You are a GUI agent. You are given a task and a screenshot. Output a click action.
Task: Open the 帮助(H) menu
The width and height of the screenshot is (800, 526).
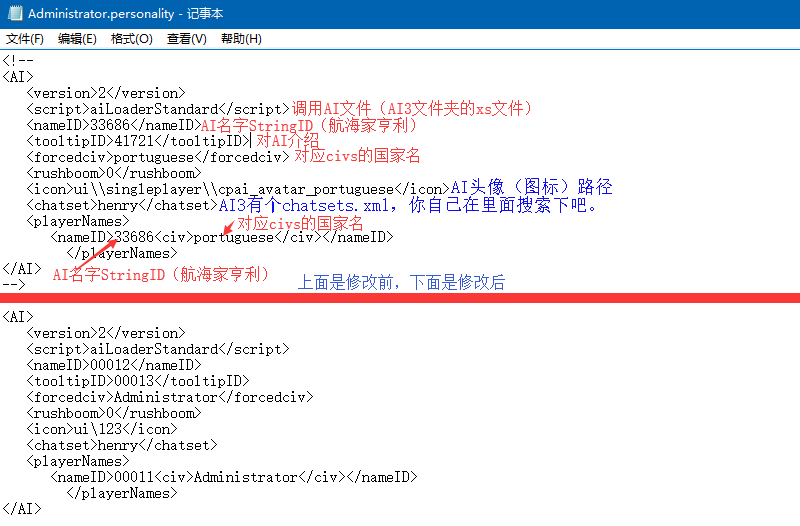241,39
